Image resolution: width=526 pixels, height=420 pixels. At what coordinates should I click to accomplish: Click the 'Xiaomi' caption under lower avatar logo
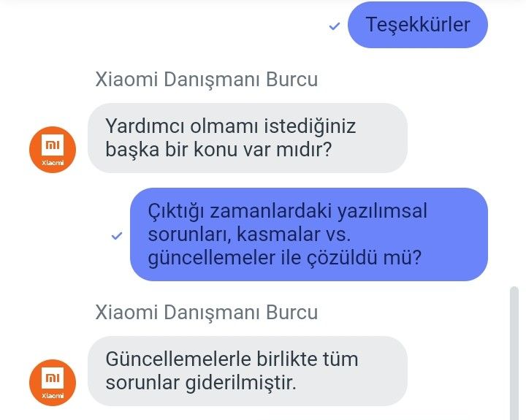(x=53, y=396)
